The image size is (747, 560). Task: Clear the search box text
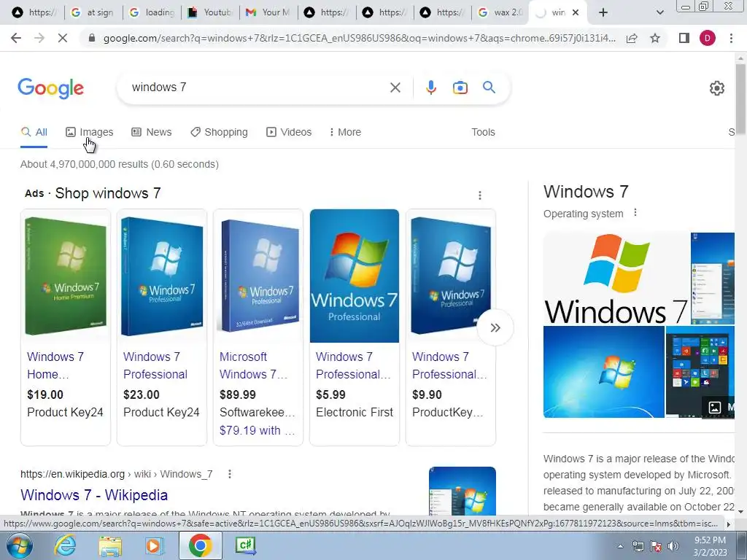click(x=395, y=87)
